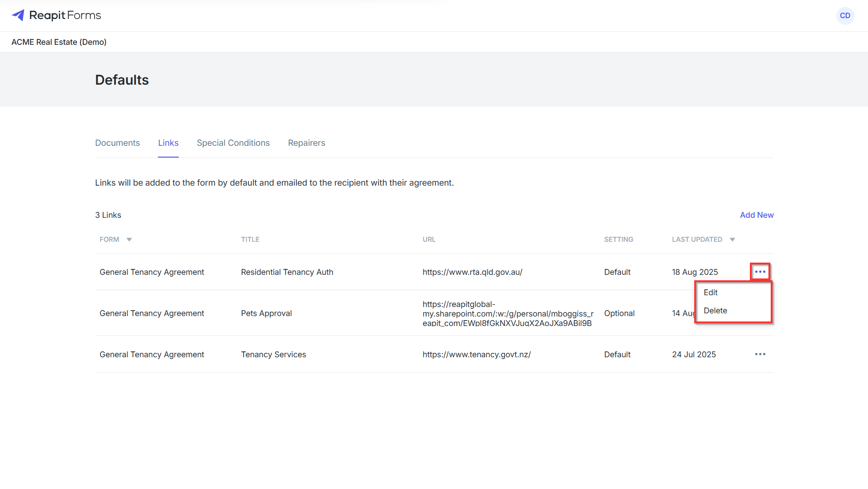Click the Default setting of the Tenancy Services row
This screenshot has height=489, width=868.
pos(617,355)
